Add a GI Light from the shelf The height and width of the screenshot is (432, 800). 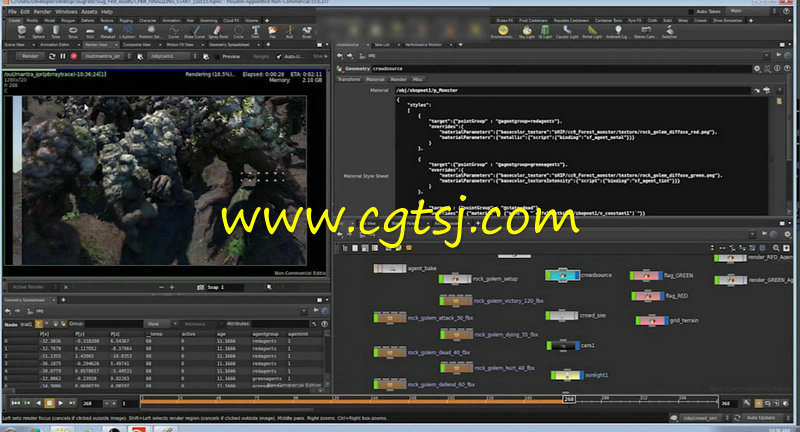(x=545, y=32)
